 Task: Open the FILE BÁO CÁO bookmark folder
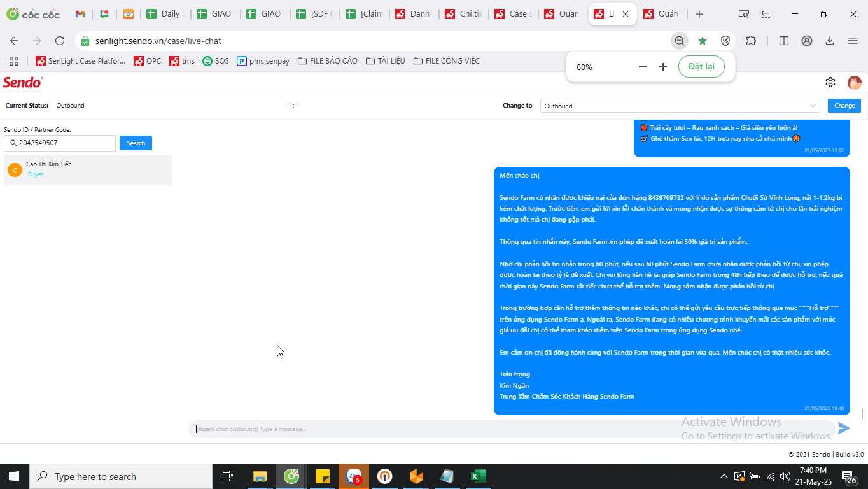tap(327, 61)
